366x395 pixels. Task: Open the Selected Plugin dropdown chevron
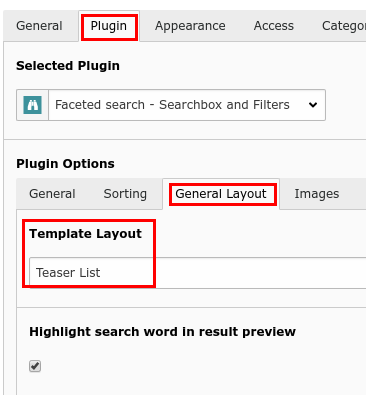313,105
